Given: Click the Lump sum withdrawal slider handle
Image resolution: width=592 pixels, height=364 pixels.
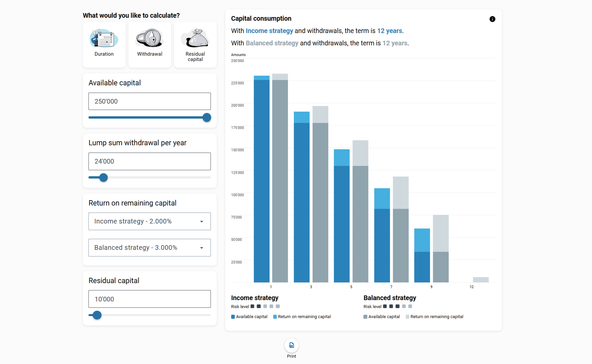Looking at the screenshot, I should tap(104, 177).
